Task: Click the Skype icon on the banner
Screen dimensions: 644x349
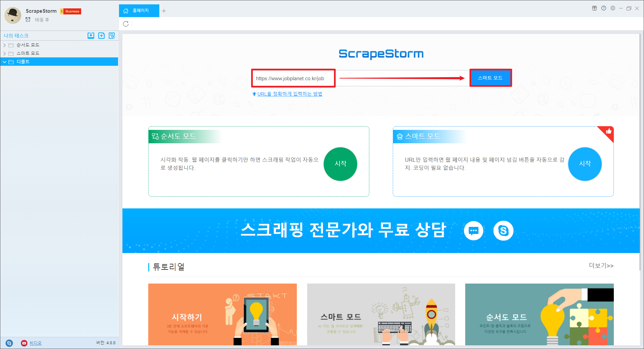Action: click(503, 231)
